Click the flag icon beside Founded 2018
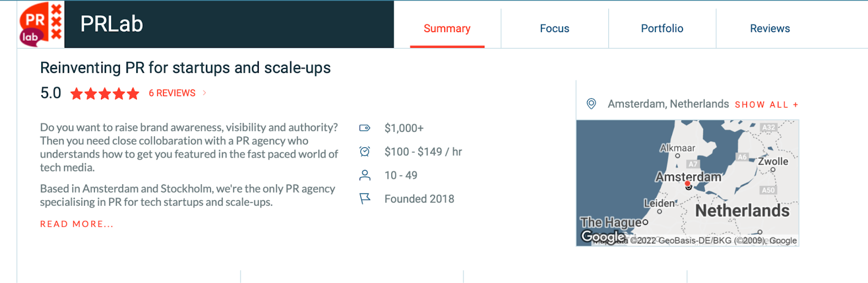Viewport: 868px width, 283px height. (365, 199)
